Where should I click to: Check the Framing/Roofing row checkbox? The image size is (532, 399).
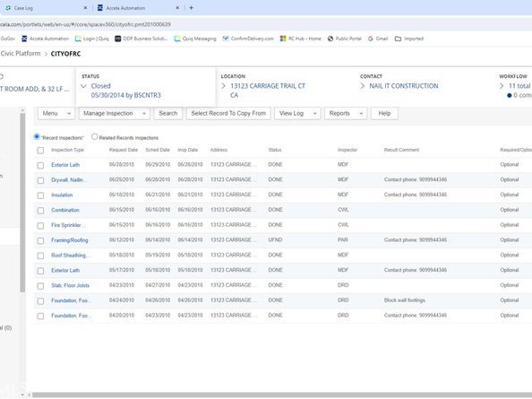(40, 241)
